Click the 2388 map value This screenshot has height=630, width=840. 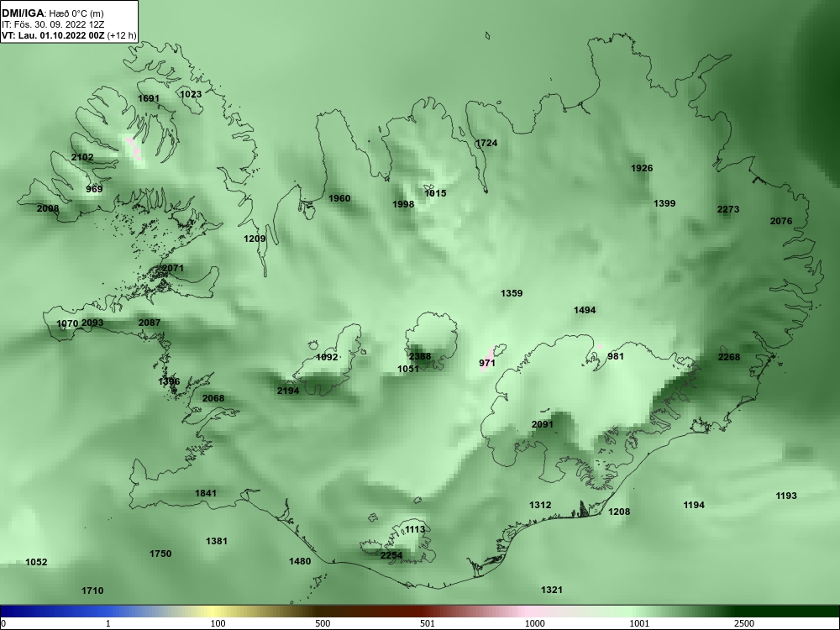[x=420, y=357]
